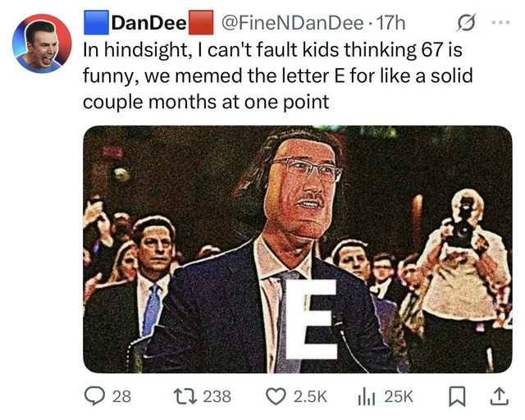Click the 238 reposts count
The width and height of the screenshot is (525, 420).
point(217,396)
